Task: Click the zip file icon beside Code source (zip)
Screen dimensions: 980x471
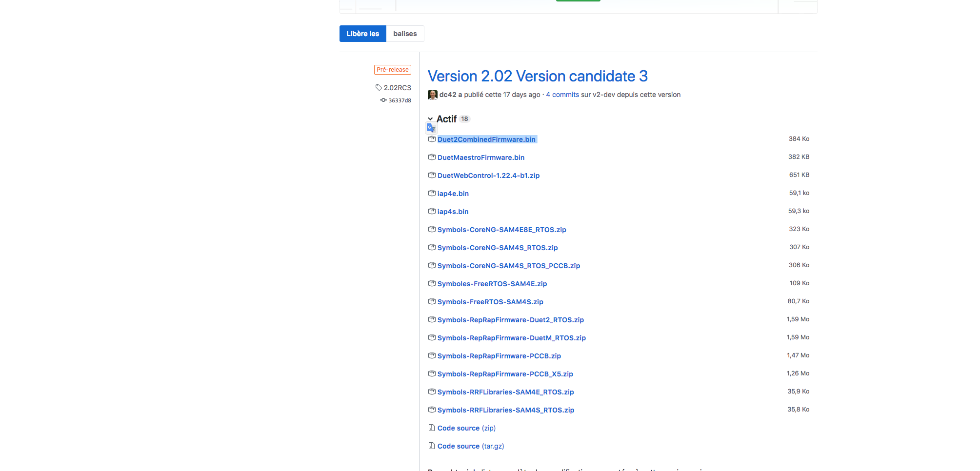Action: pos(432,428)
